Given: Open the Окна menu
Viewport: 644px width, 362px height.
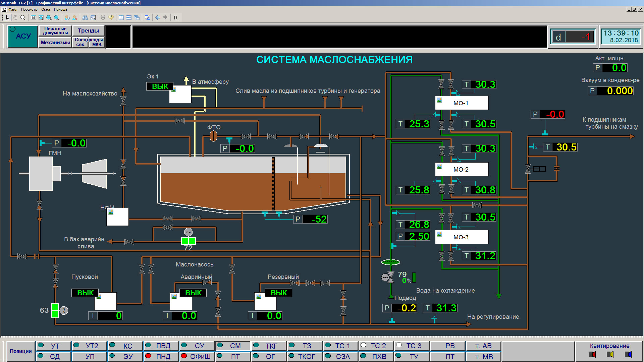Looking at the screenshot, I should (46, 9).
